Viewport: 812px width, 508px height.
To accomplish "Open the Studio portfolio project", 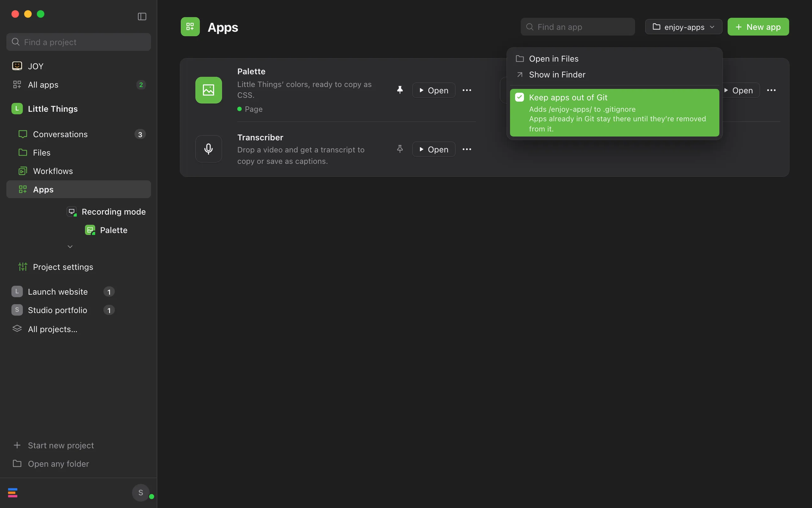I will pos(63,310).
